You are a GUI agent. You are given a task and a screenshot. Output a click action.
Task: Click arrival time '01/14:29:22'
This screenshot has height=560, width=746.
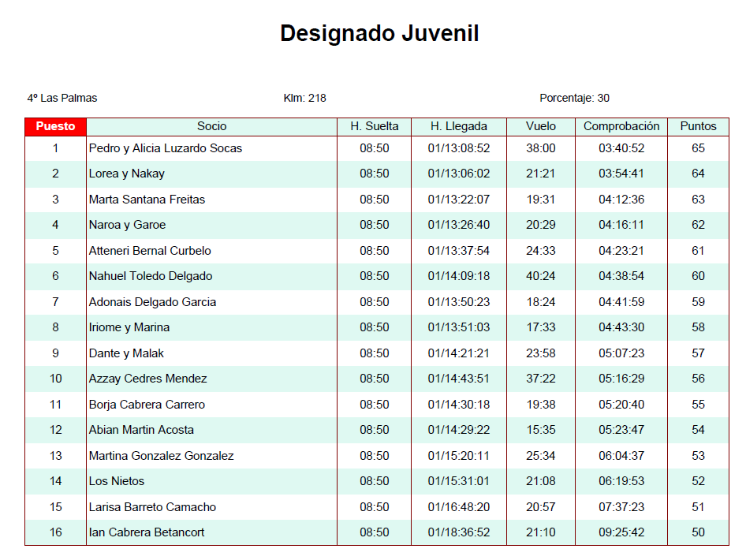pyautogui.click(x=459, y=430)
